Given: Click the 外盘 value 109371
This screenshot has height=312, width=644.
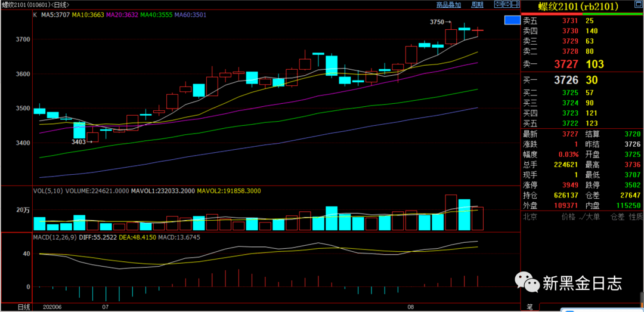Looking at the screenshot, I should tap(566, 206).
